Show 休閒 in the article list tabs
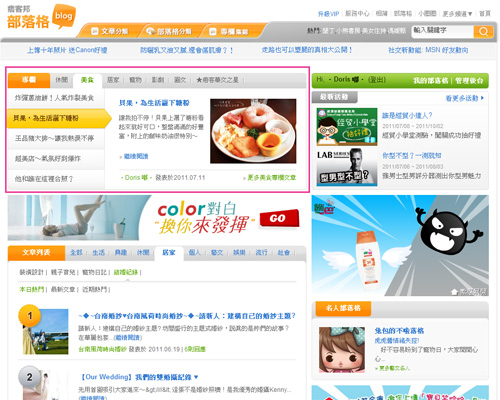This screenshot has width=500, height=400. (x=143, y=253)
